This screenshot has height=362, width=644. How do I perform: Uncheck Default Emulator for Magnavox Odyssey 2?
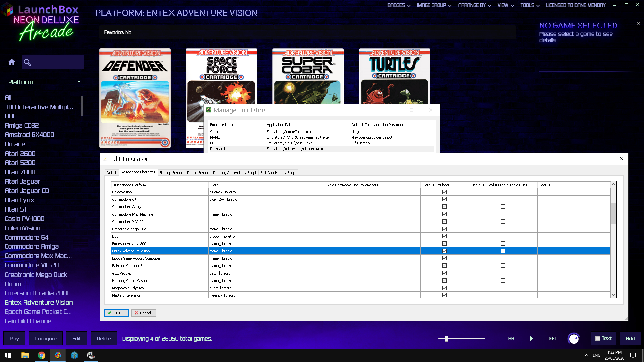point(444,288)
